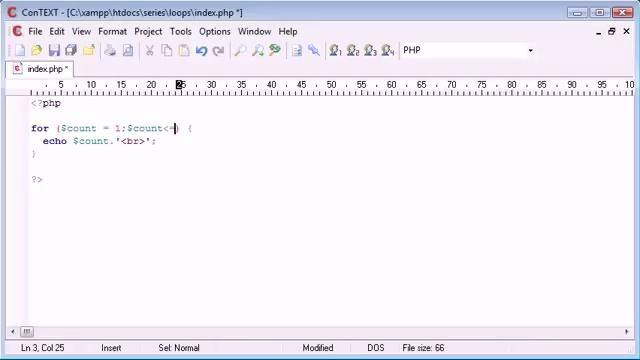Paste clipboard with the Paste icon

pyautogui.click(x=184, y=51)
